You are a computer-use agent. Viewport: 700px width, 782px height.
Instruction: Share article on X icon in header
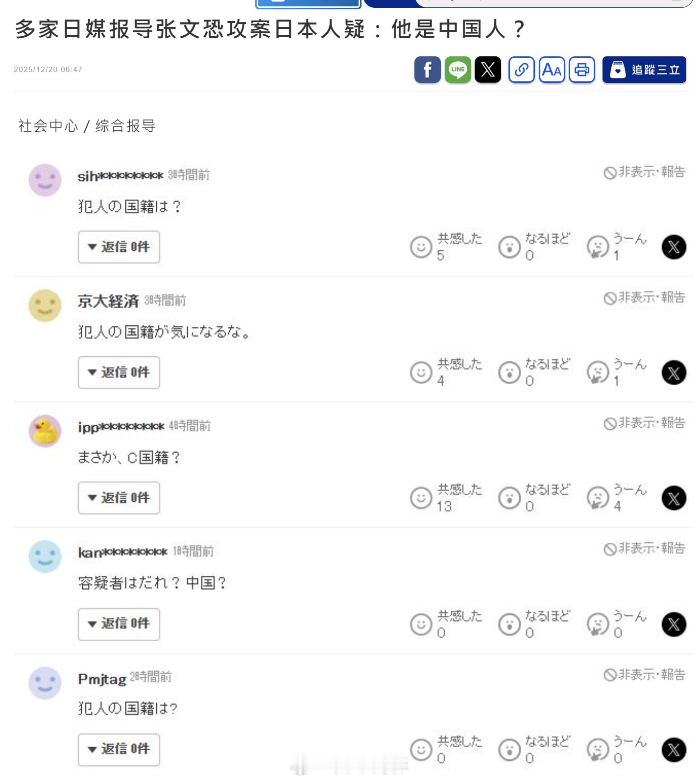(488, 70)
